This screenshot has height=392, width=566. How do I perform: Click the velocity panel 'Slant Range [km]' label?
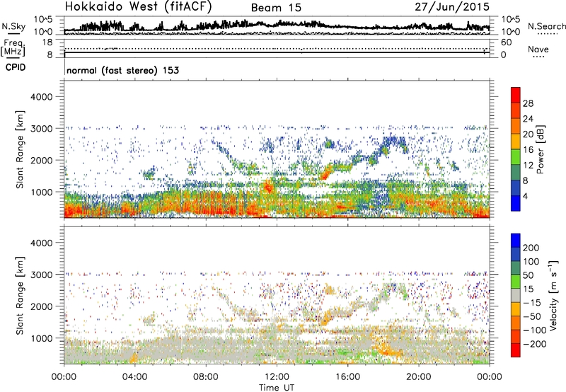click(20, 296)
